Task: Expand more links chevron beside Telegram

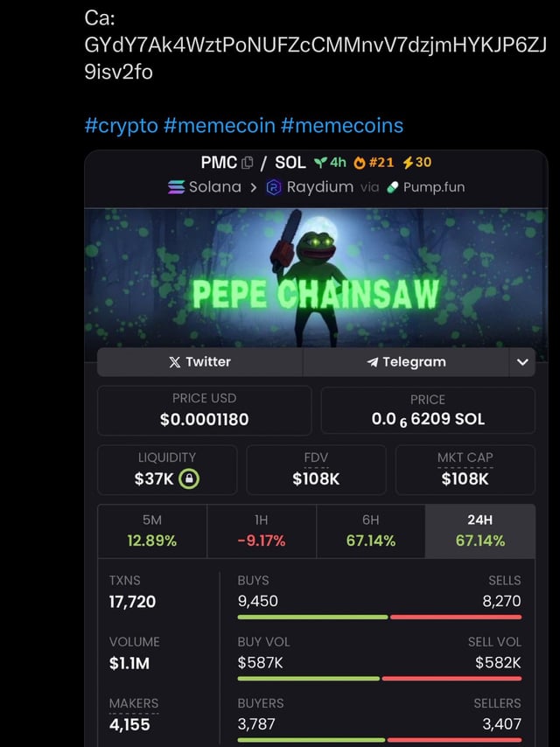Action: tap(522, 362)
